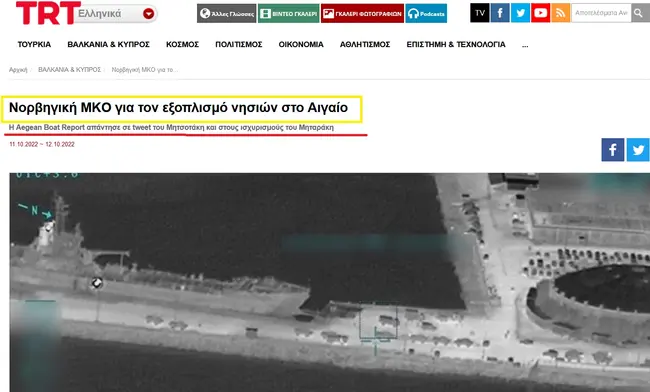Go to ΒΑΛΚΑΝΙΑ & ΚΥΠΡΟΣ breadcrumb link

tap(70, 70)
